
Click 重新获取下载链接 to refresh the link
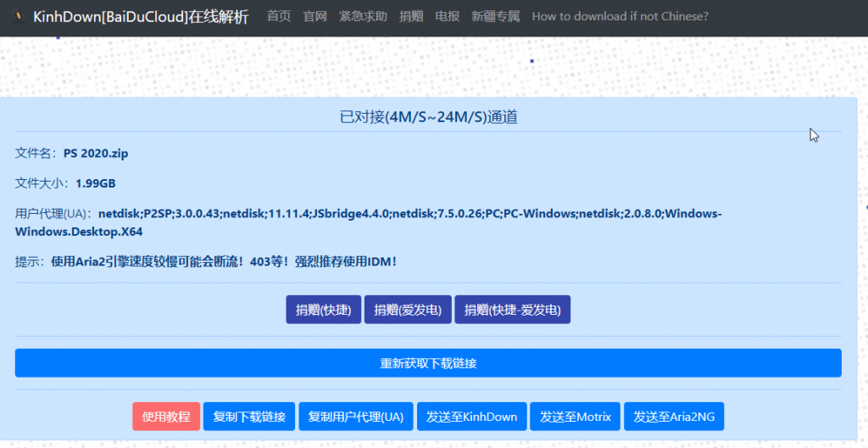click(x=428, y=363)
